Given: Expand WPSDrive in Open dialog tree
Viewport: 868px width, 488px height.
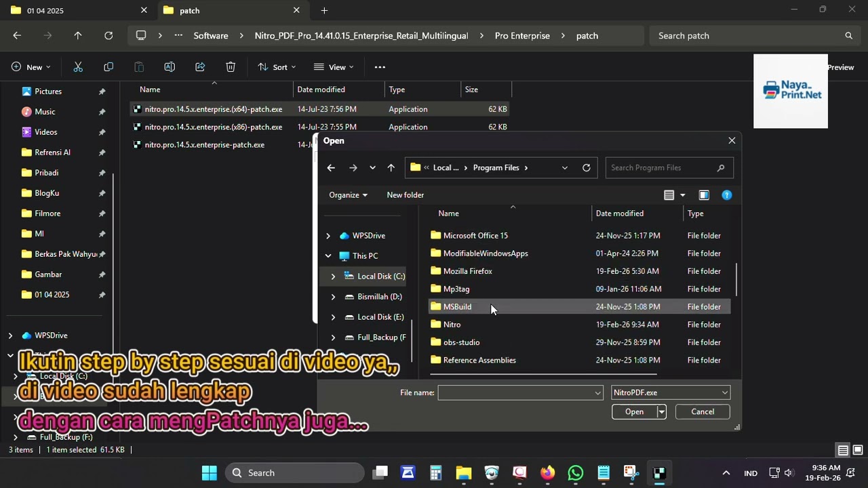Looking at the screenshot, I should [x=328, y=236].
